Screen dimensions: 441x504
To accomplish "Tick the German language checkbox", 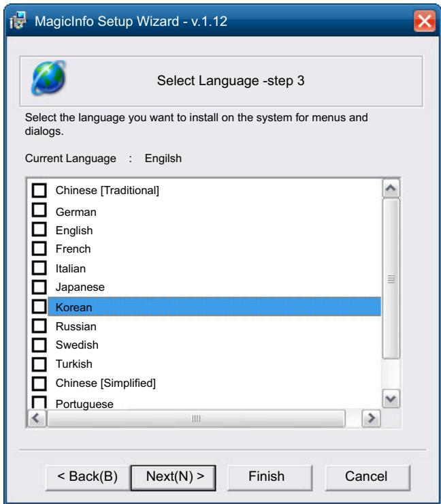I will 39,210.
